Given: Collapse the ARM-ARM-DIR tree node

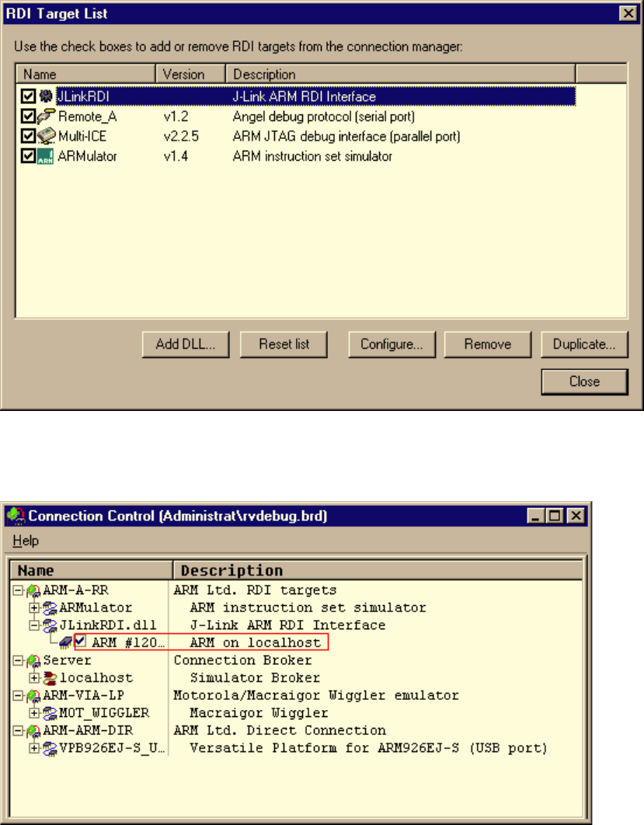Looking at the screenshot, I should (x=17, y=730).
